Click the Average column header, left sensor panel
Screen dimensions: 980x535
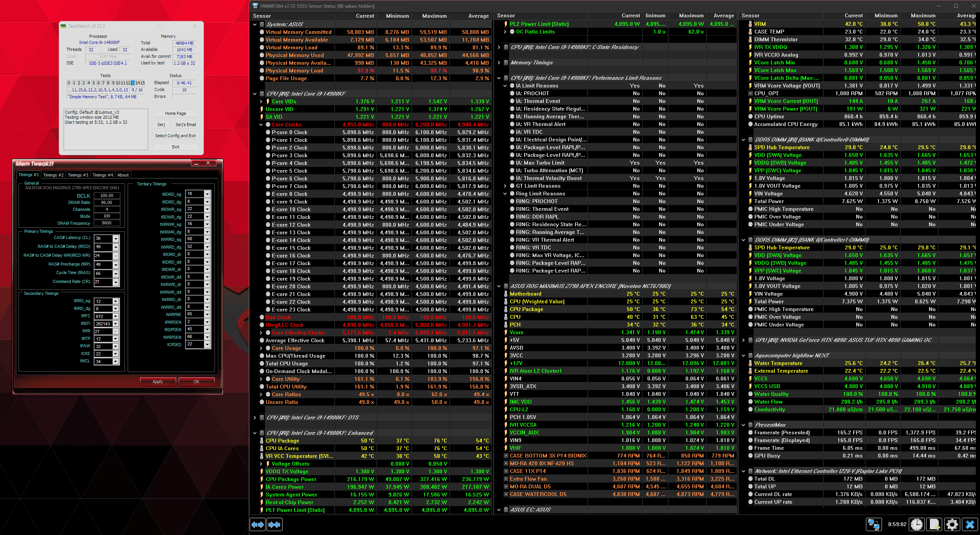click(x=478, y=16)
